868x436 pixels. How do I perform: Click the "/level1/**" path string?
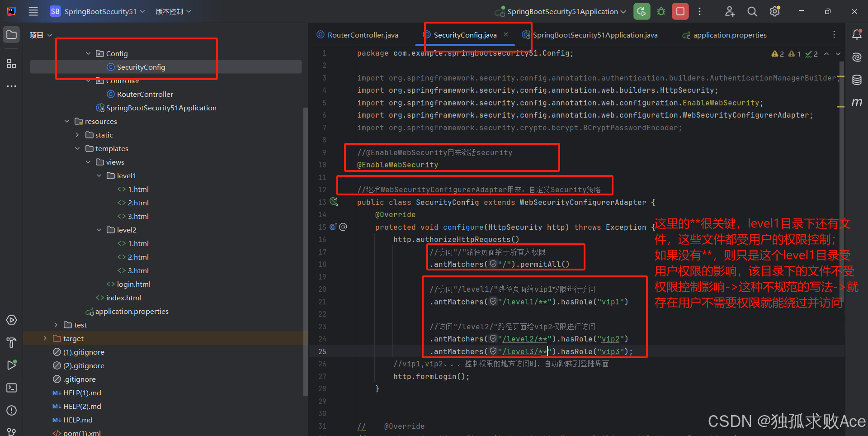(524, 302)
